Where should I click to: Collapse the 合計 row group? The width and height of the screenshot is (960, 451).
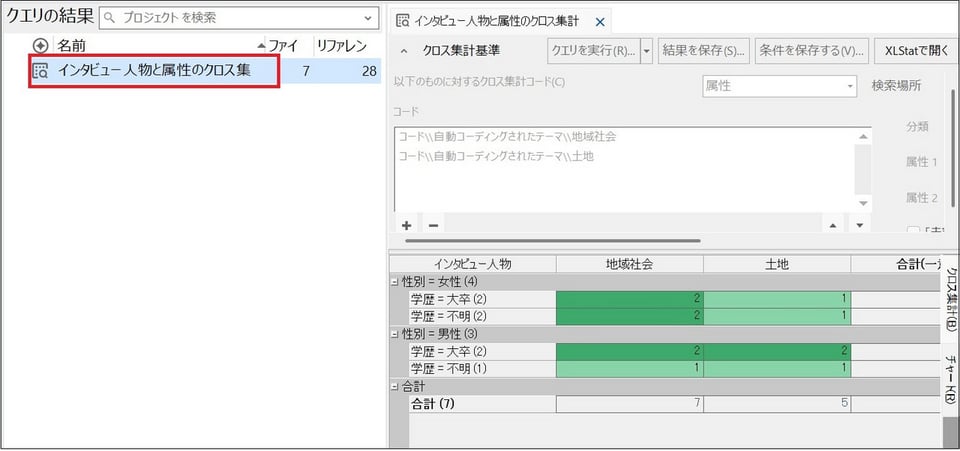(x=394, y=386)
